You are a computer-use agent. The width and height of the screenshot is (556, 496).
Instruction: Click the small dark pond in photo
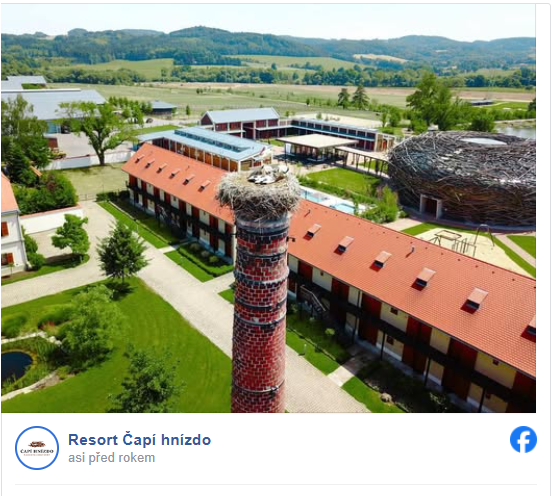tap(15, 365)
